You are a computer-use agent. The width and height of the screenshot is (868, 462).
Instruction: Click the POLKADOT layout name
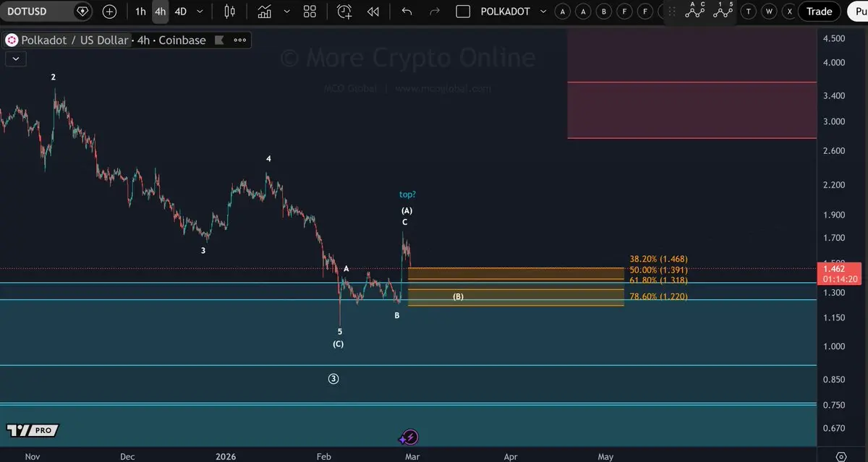506,12
